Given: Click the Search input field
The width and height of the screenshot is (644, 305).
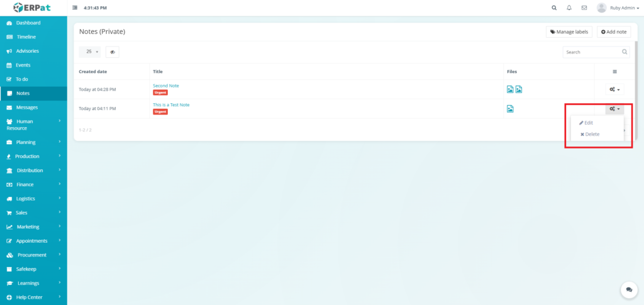Looking at the screenshot, I should (x=591, y=52).
